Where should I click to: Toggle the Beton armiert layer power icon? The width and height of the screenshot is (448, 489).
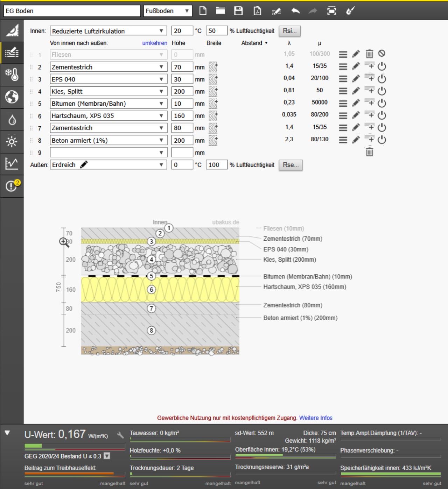click(x=382, y=140)
